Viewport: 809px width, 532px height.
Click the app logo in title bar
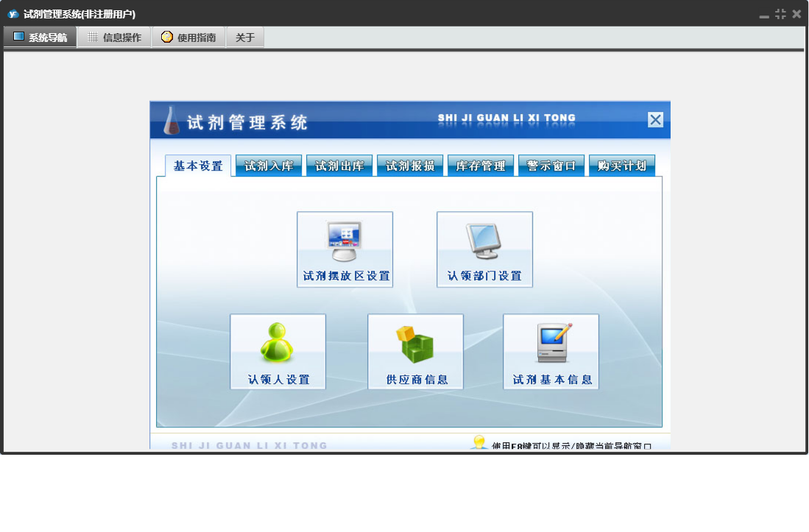point(13,14)
